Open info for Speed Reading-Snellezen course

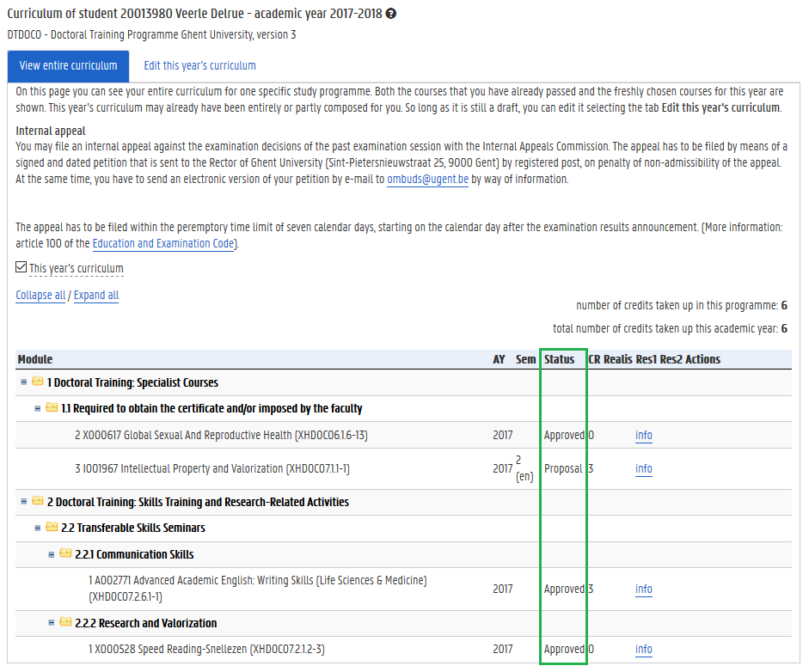(643, 650)
